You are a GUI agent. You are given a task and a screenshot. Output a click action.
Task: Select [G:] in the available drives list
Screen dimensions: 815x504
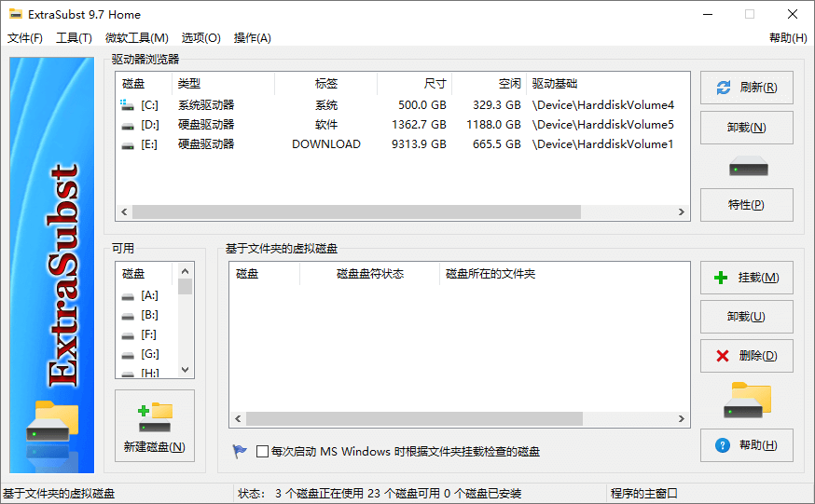150,354
